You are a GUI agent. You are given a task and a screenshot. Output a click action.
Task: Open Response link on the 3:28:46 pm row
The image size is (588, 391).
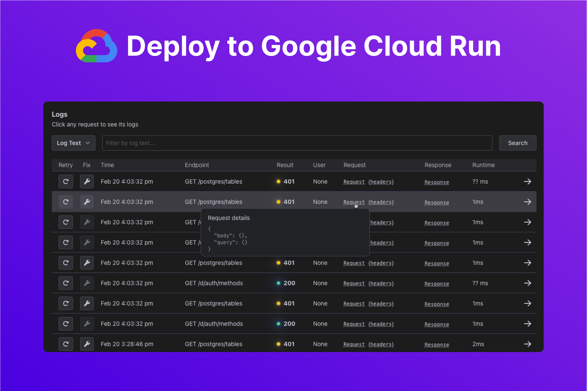(437, 344)
